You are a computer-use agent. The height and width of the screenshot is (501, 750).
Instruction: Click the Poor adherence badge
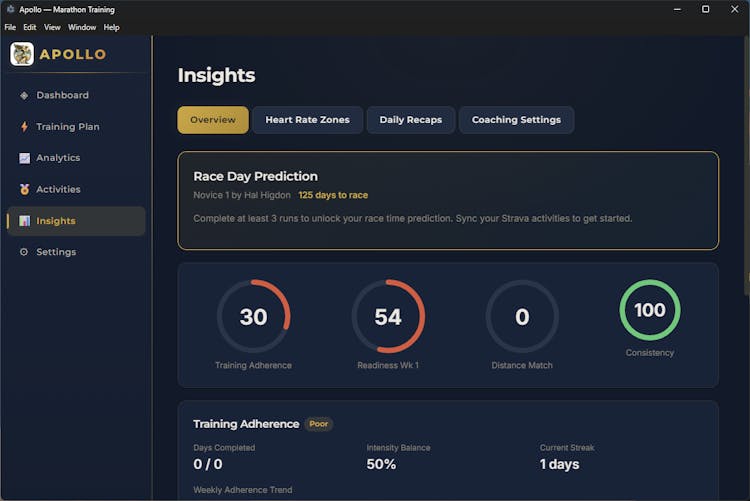pos(319,424)
